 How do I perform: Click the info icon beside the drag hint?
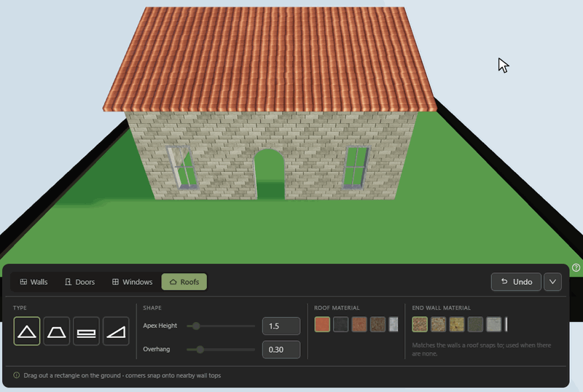[16, 375]
